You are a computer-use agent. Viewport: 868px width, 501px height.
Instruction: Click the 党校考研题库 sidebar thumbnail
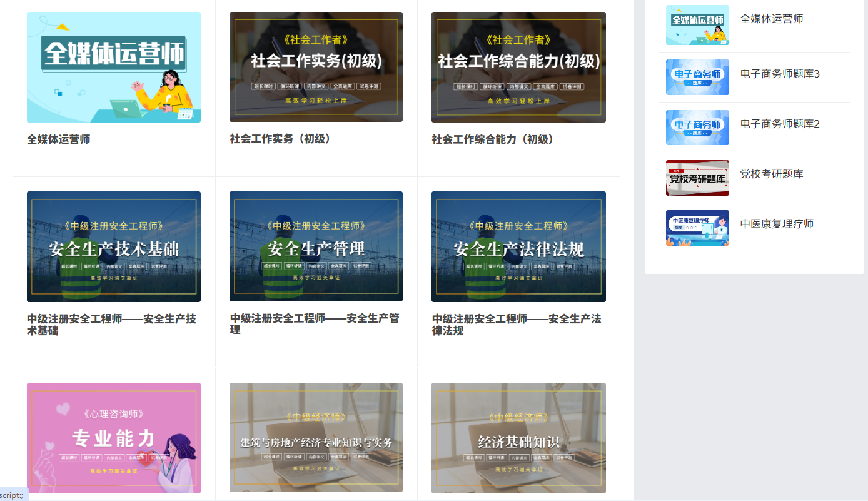(x=697, y=178)
